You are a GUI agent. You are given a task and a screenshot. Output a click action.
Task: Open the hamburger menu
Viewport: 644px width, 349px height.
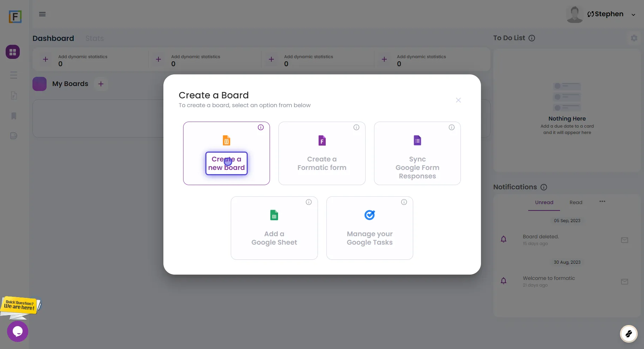click(x=42, y=14)
